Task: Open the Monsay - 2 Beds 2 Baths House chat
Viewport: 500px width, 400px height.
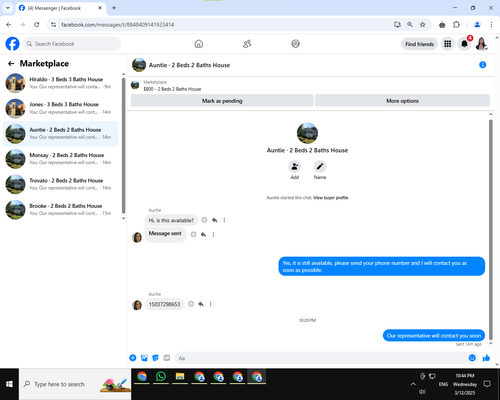Action: click(x=60, y=159)
